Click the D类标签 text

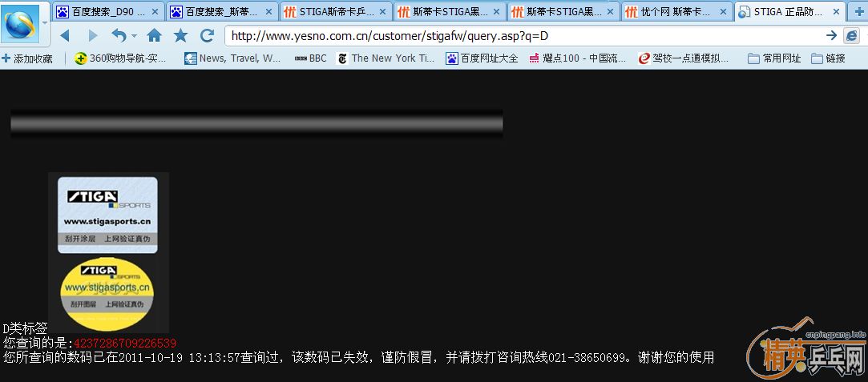[x=25, y=328]
